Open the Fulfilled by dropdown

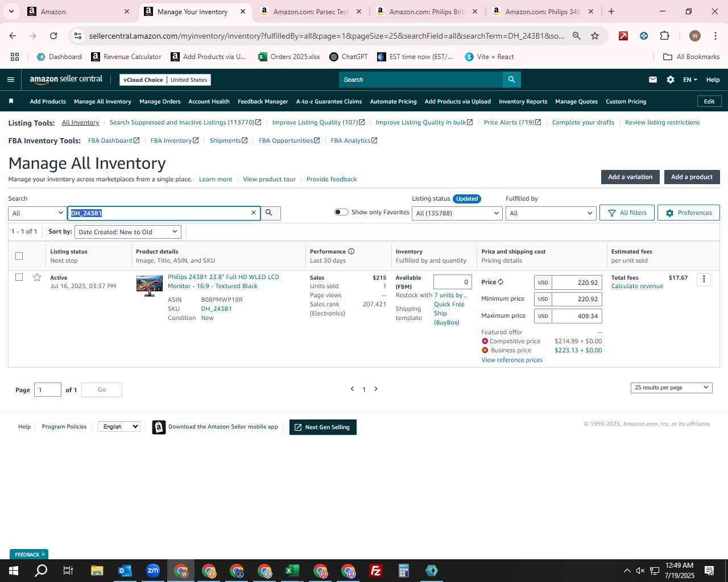coord(551,213)
